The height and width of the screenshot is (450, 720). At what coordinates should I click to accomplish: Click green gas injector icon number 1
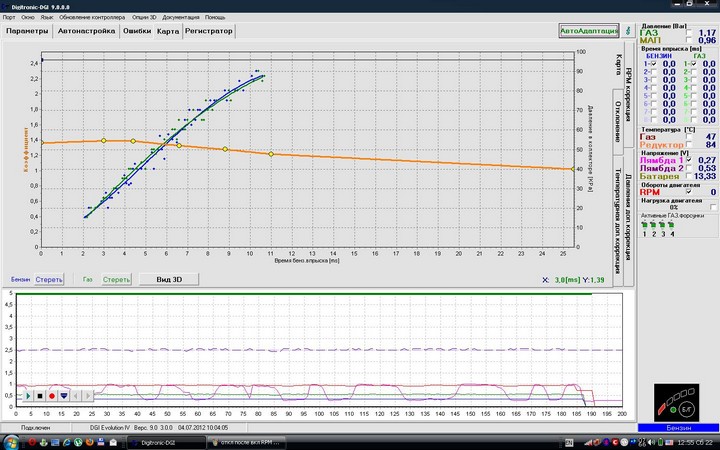pos(644,225)
